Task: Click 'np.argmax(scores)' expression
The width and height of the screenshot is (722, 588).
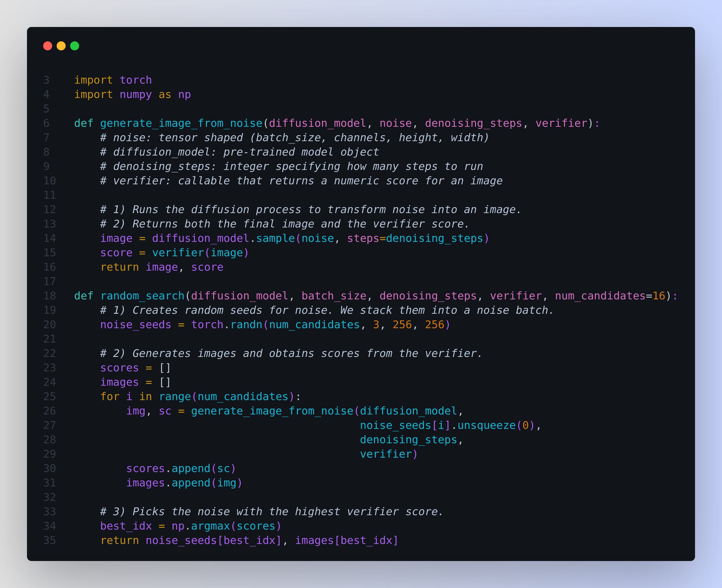Action: tap(226, 526)
